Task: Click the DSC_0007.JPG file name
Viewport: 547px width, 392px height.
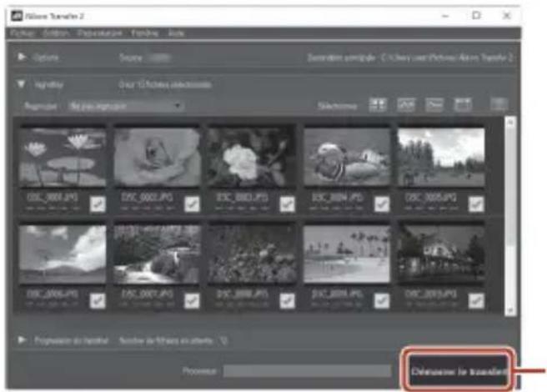Action: click(148, 294)
